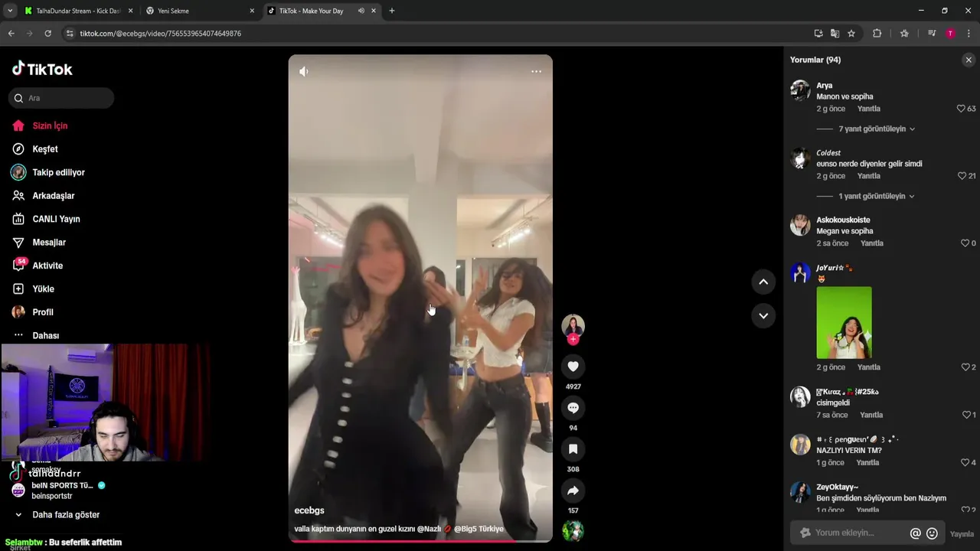Close the Yorumlar comments panel
This screenshot has height=551, width=980.
pyautogui.click(x=969, y=60)
